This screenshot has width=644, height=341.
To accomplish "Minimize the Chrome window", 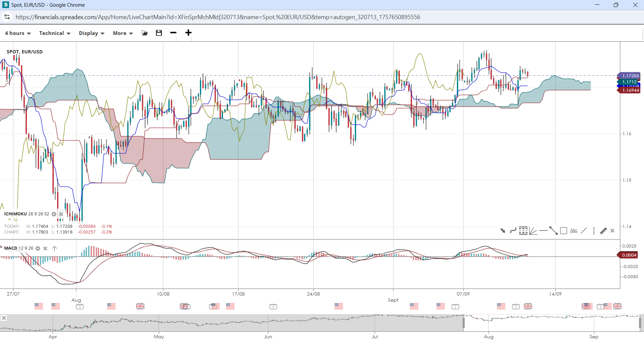I will [x=597, y=5].
